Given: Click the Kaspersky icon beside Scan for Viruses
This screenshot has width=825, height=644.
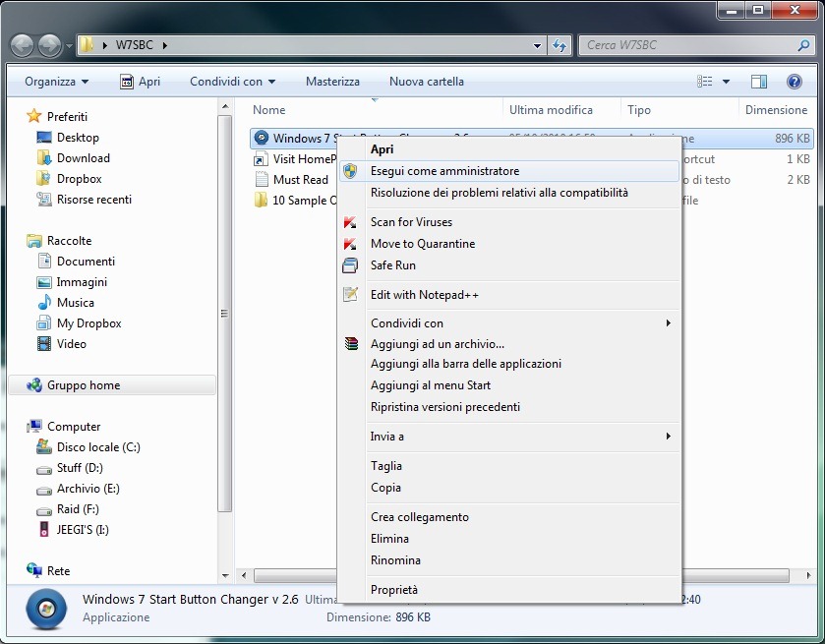Looking at the screenshot, I should click(350, 222).
